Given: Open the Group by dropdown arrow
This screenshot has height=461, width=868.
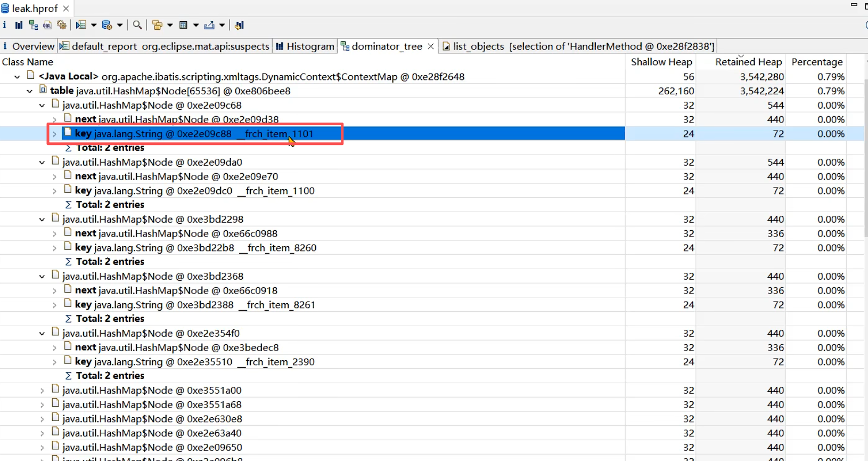Looking at the screenshot, I should tap(170, 25).
